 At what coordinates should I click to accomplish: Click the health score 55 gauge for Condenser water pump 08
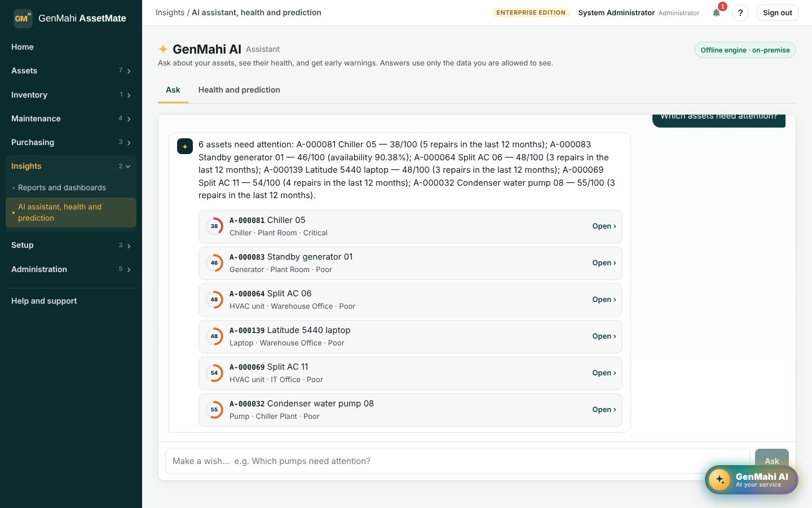[x=214, y=410]
